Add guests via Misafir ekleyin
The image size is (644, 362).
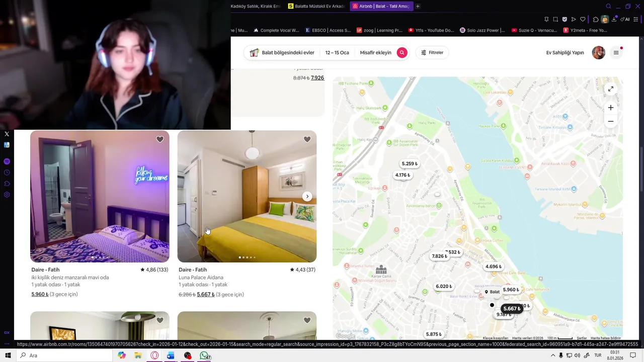pos(375,52)
